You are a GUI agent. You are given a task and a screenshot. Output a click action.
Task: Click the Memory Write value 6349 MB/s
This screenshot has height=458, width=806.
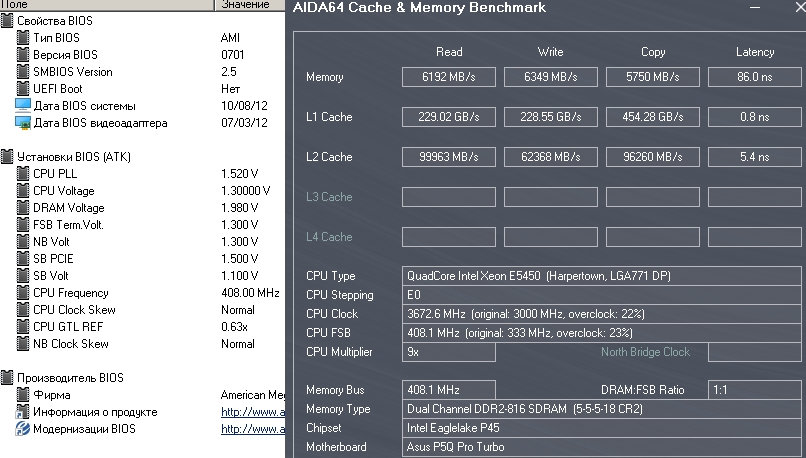(551, 77)
